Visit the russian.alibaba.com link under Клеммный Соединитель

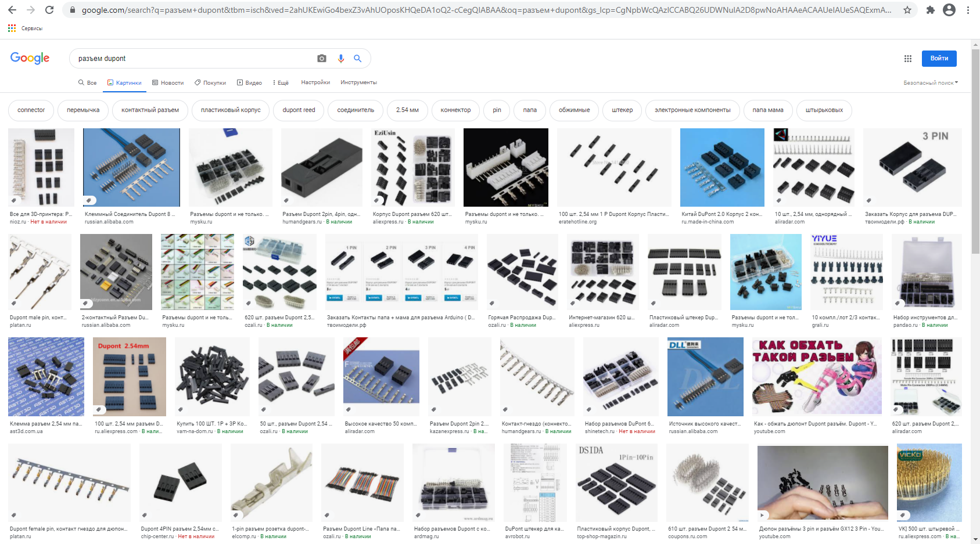tap(109, 222)
